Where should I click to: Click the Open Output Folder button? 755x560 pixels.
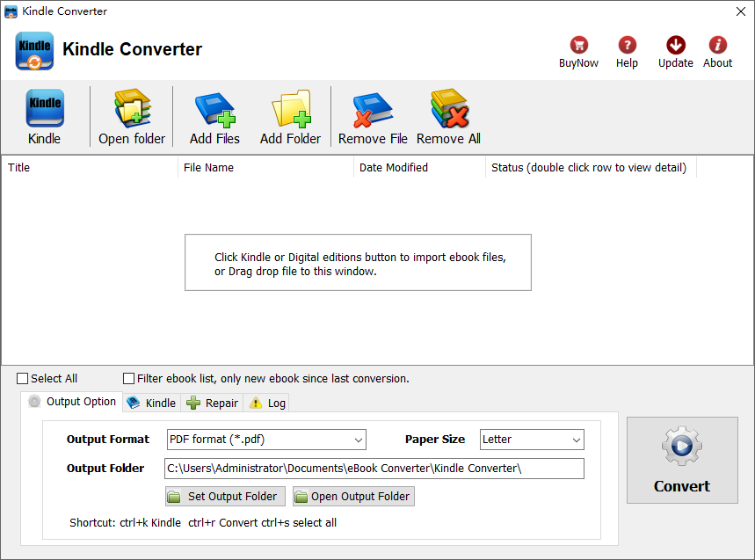(353, 497)
